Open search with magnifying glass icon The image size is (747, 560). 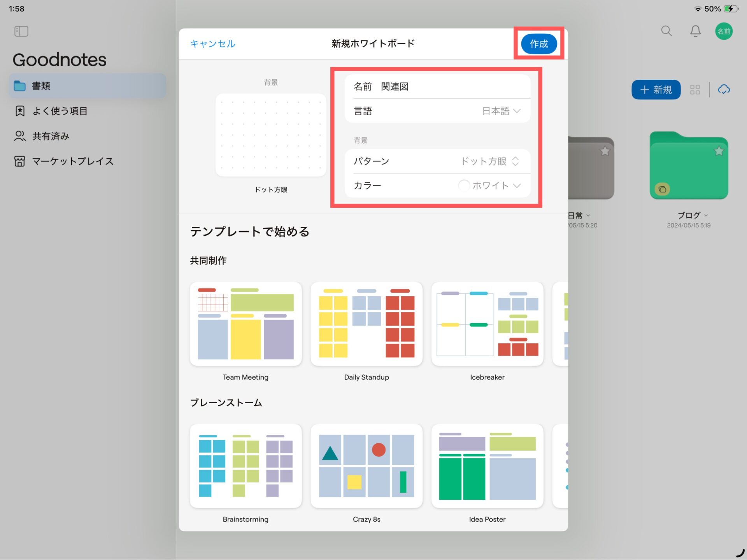(666, 31)
